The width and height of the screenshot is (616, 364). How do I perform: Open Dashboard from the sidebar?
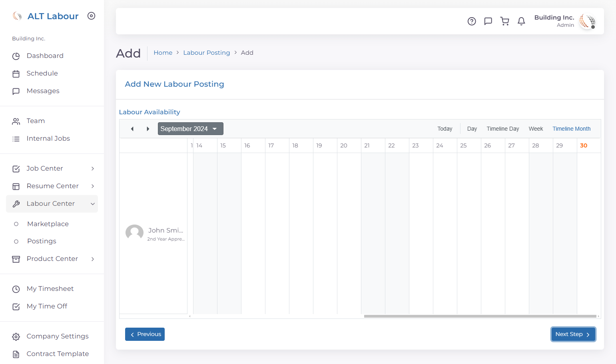(52, 56)
